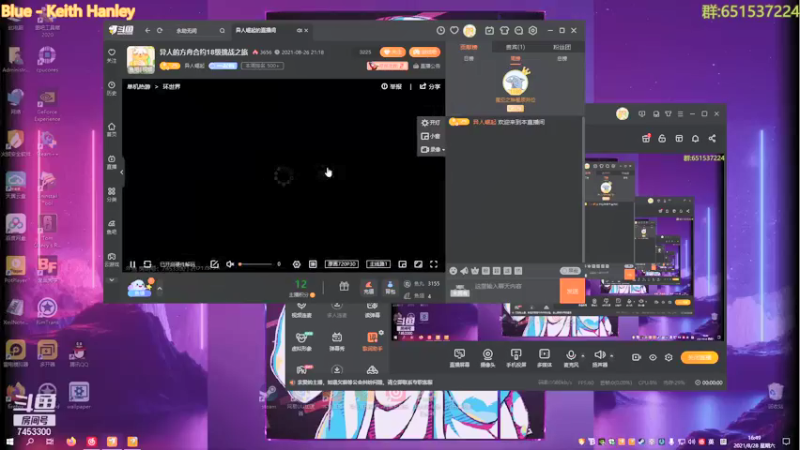Viewport: 800px width, 450px height.
Task: Open the recharge icon in gift bar
Action: pyautogui.click(x=368, y=288)
